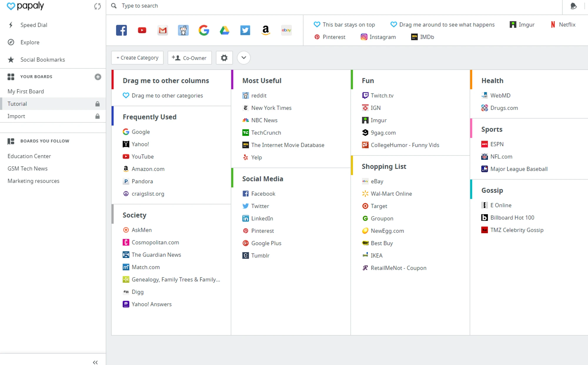The width and height of the screenshot is (588, 365).
Task: Click the Create Category button
Action: (137, 58)
